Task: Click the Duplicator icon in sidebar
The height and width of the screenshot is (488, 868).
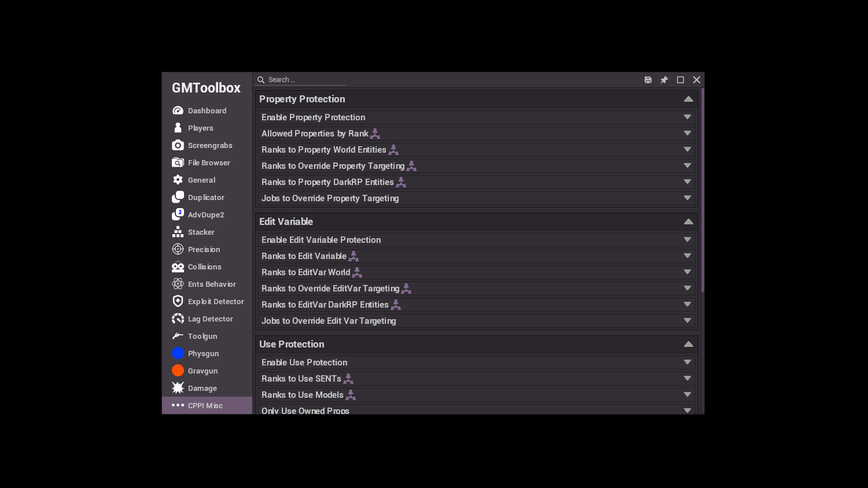Action: coord(178,197)
